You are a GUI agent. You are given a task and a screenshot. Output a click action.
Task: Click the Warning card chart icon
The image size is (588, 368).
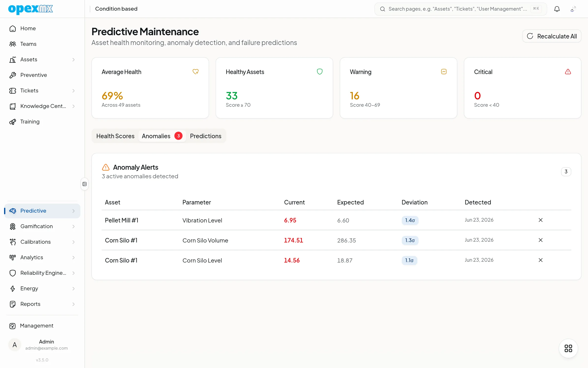[x=444, y=72]
